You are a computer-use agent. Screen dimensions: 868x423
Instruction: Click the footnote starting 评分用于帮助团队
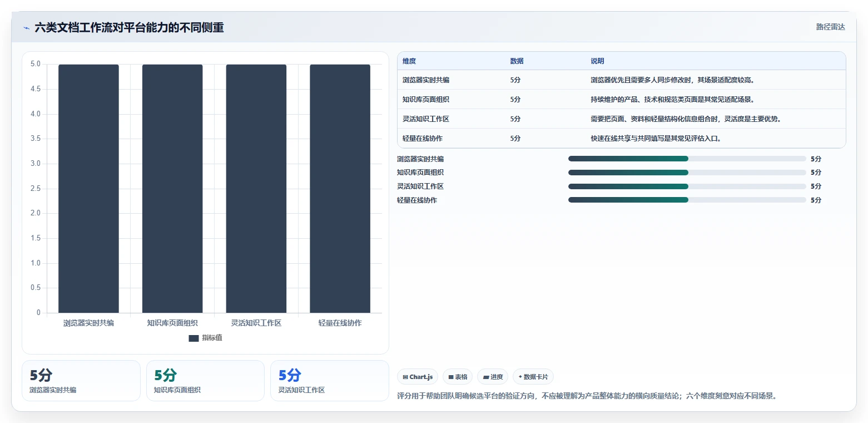(587, 396)
